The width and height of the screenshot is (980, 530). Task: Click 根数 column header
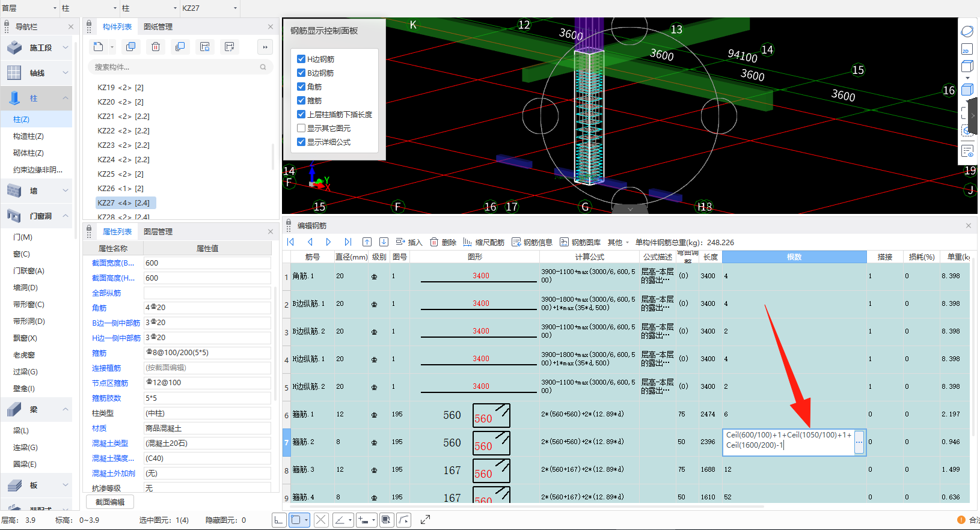tap(794, 257)
